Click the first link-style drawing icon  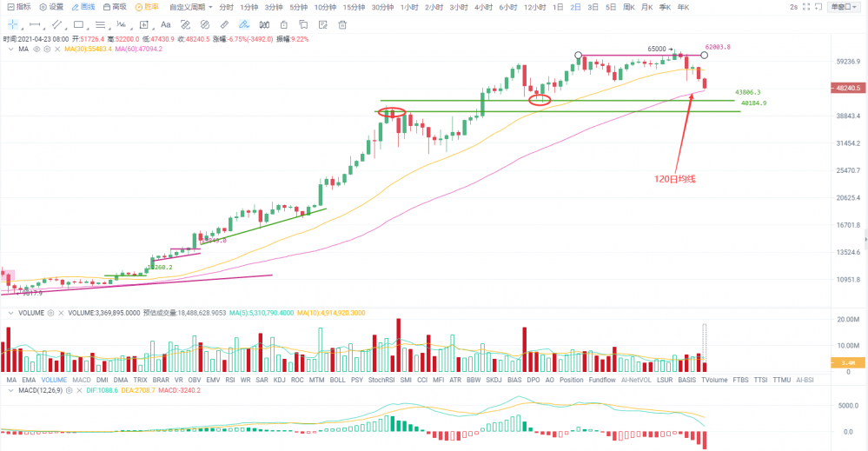tap(185, 25)
